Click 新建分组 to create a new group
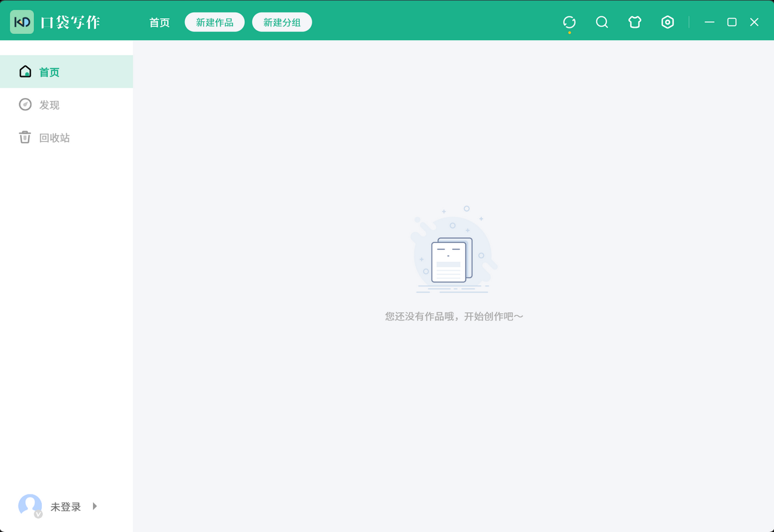Screen dimensions: 774x532 click(x=282, y=22)
